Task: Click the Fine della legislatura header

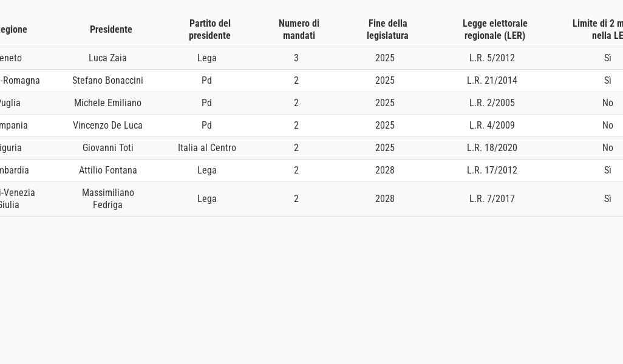Action: click(387, 29)
